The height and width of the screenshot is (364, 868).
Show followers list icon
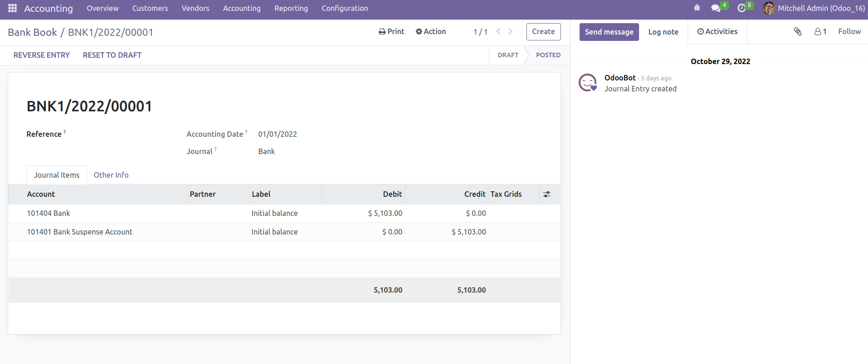coord(820,31)
